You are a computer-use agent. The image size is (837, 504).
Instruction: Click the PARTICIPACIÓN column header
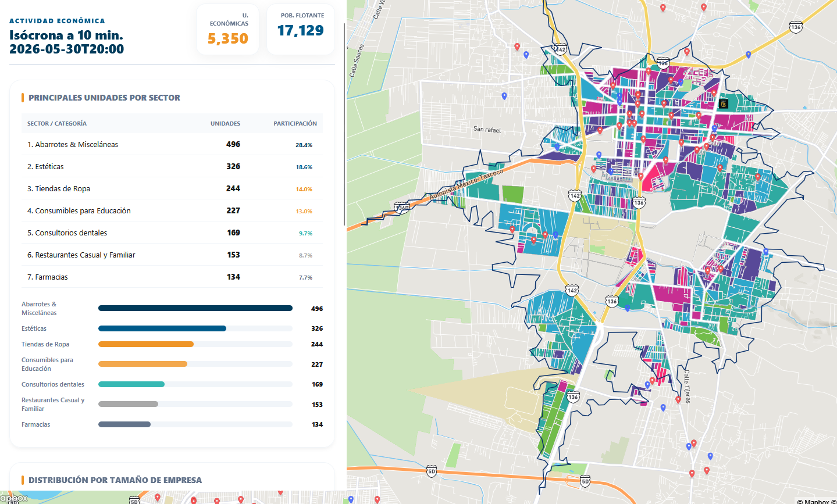pos(295,123)
